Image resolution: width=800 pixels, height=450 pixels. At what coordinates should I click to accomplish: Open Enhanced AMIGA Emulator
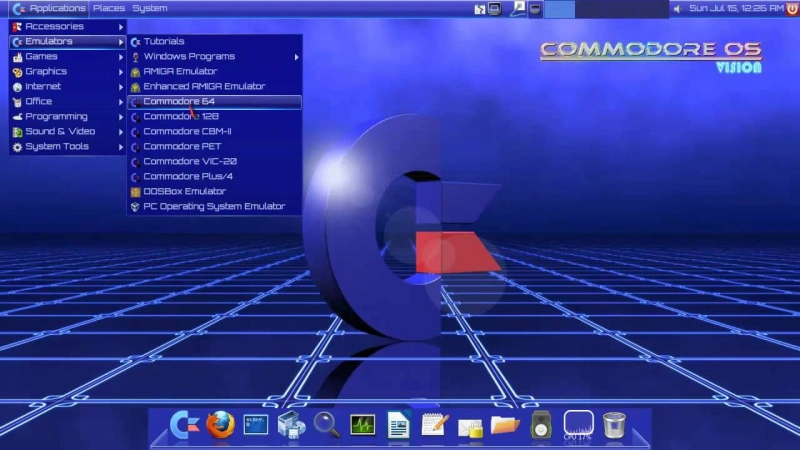pyautogui.click(x=214, y=86)
